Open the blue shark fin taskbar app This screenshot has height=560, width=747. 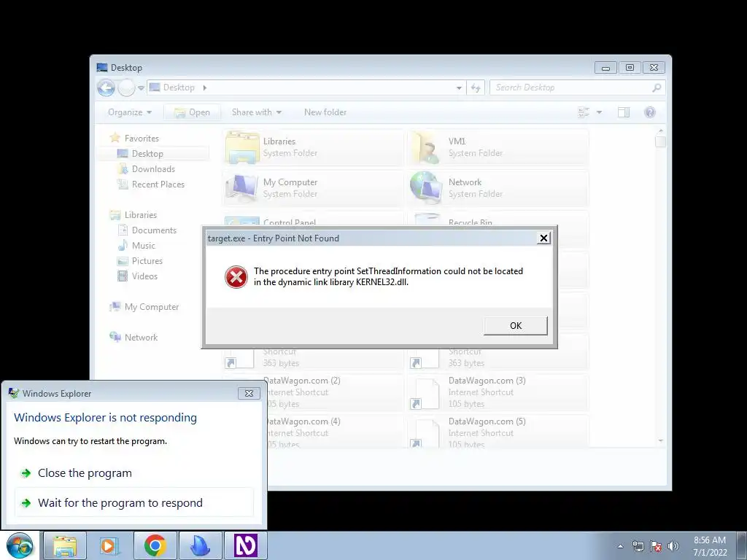point(200,545)
